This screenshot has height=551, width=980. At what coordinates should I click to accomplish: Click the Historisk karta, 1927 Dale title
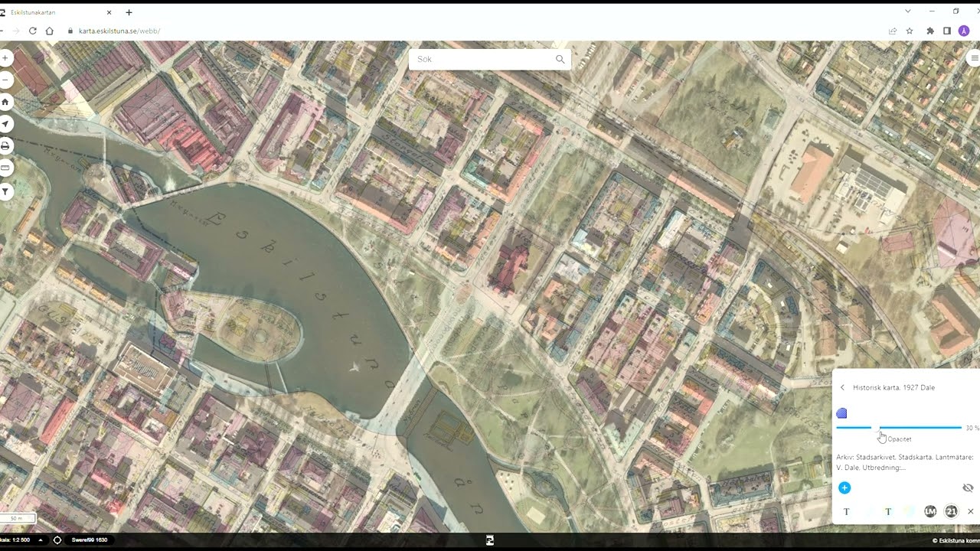pyautogui.click(x=893, y=388)
